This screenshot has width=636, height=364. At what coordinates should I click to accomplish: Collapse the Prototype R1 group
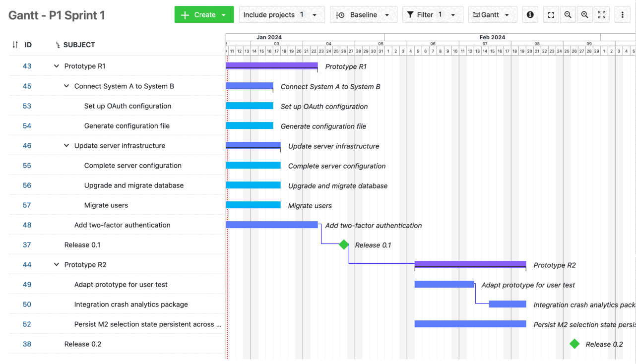coord(56,66)
